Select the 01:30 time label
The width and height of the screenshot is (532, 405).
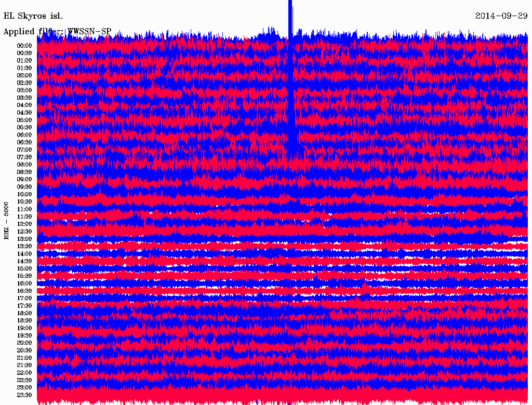pos(24,67)
